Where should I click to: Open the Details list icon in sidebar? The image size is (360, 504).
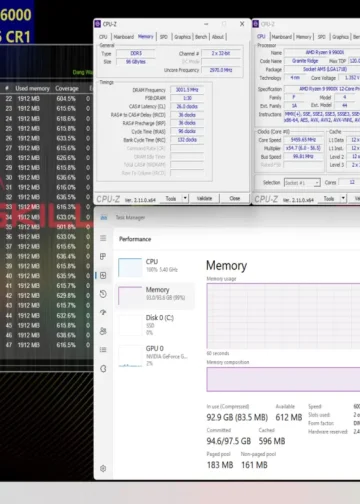coord(103,350)
